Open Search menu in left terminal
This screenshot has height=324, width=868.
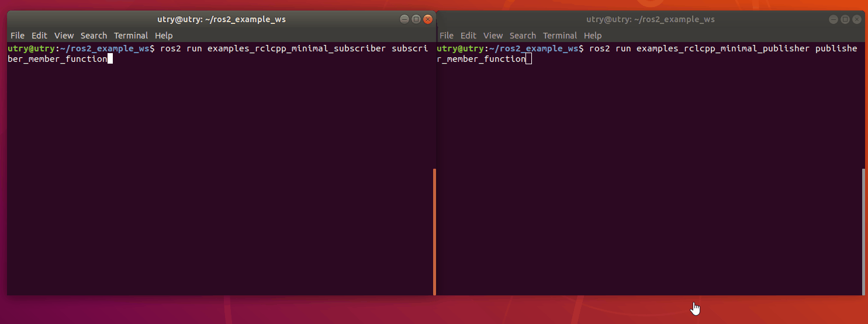pyautogui.click(x=94, y=36)
